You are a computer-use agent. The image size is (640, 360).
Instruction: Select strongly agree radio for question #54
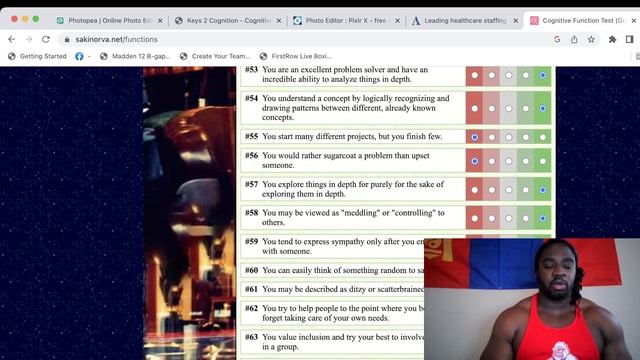click(542, 109)
